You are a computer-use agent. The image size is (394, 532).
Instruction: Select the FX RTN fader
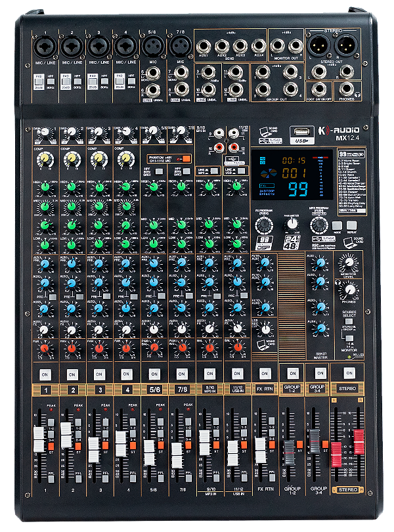[x=260, y=451]
